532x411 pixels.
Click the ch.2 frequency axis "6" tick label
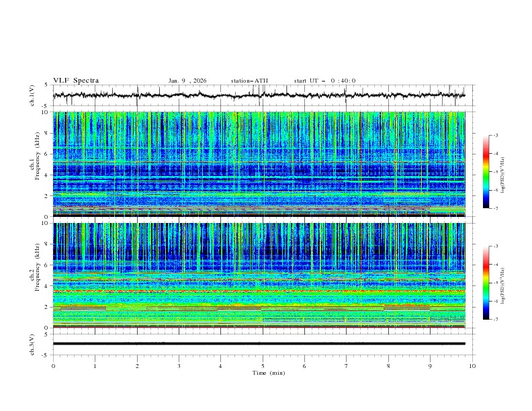(48, 265)
